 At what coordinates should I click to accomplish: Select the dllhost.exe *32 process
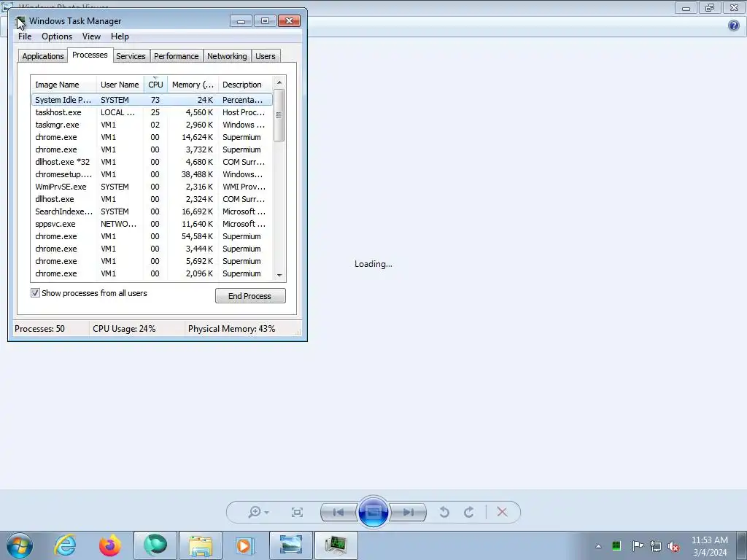click(x=152, y=162)
